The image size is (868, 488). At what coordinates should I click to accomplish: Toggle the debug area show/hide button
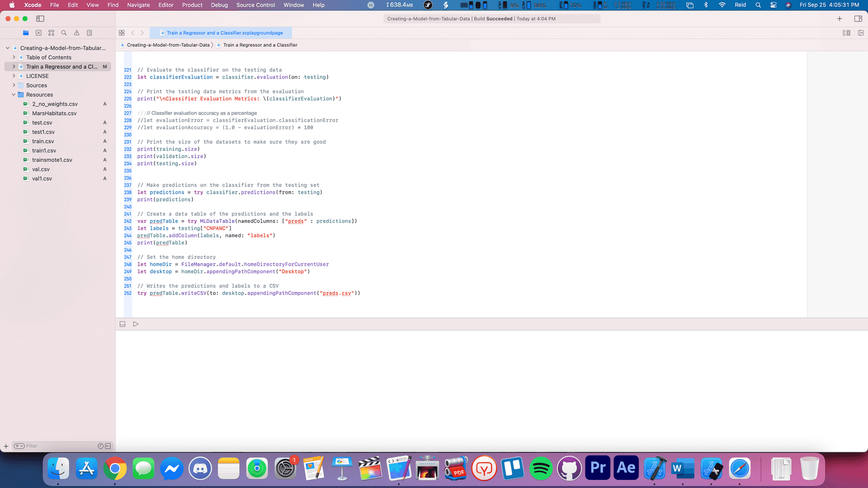pos(123,324)
